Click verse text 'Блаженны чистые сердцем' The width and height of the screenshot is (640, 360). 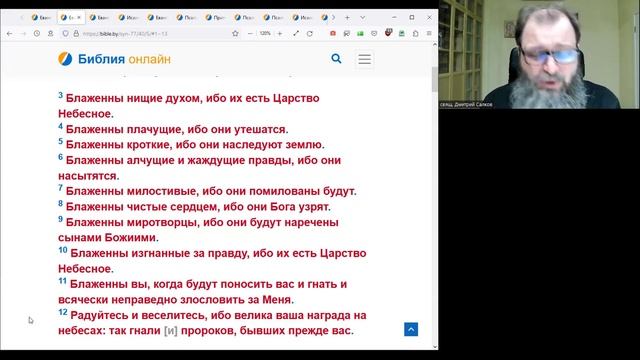tap(143, 207)
